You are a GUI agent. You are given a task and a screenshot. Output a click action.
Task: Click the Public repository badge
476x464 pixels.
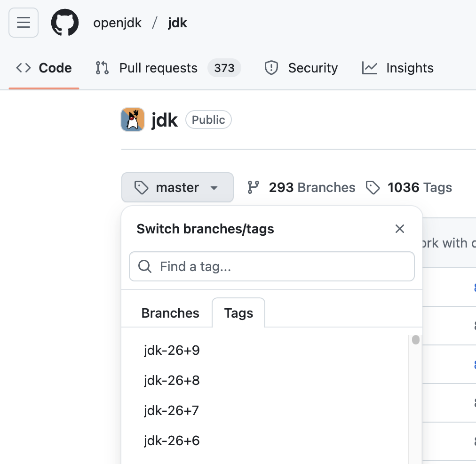click(x=208, y=120)
